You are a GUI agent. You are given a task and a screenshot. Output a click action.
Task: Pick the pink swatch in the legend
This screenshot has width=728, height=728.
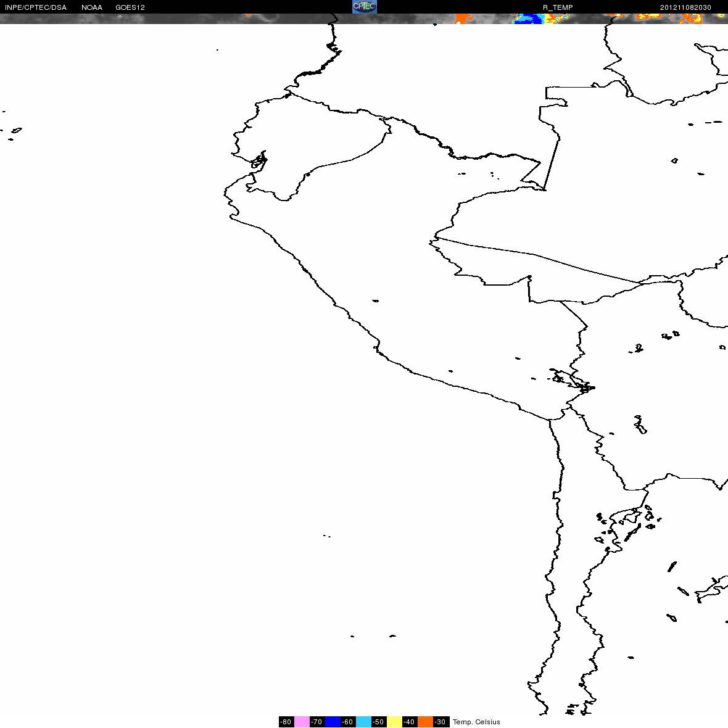click(302, 721)
